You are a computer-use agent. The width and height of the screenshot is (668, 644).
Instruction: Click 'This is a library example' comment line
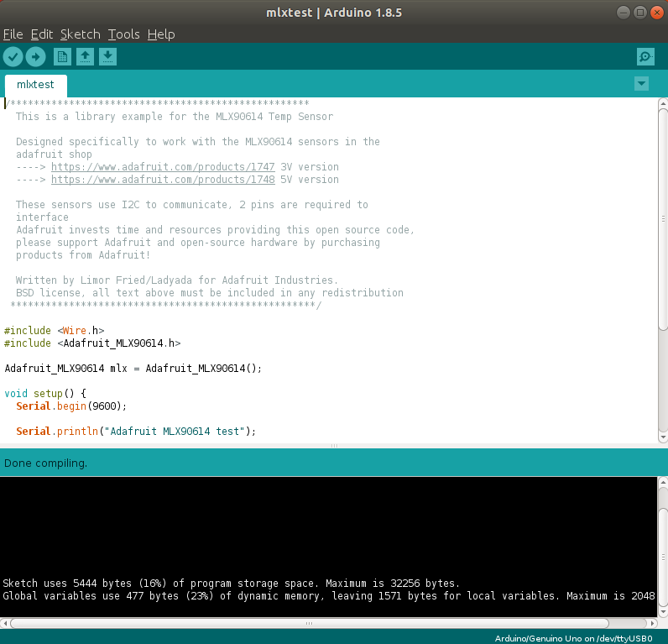click(175, 117)
